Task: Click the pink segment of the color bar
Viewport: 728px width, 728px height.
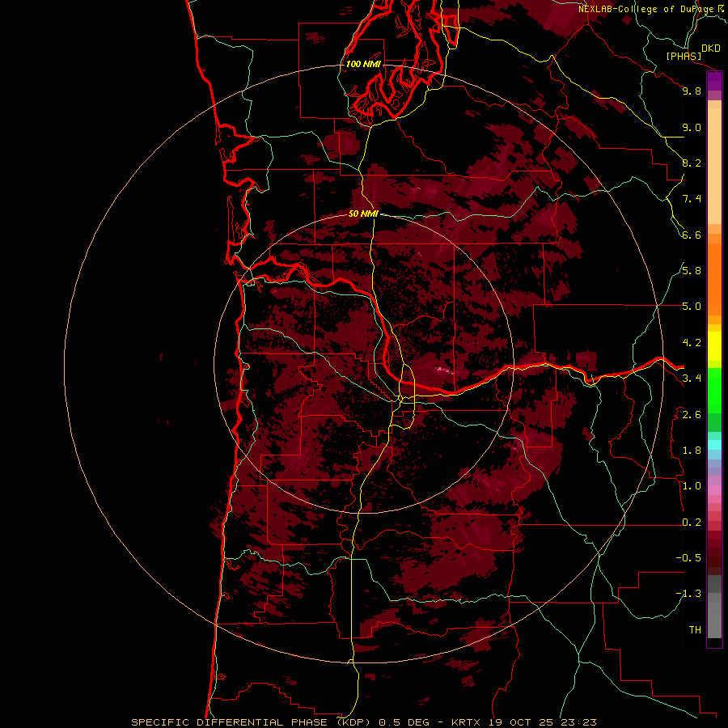Action: tap(714, 490)
